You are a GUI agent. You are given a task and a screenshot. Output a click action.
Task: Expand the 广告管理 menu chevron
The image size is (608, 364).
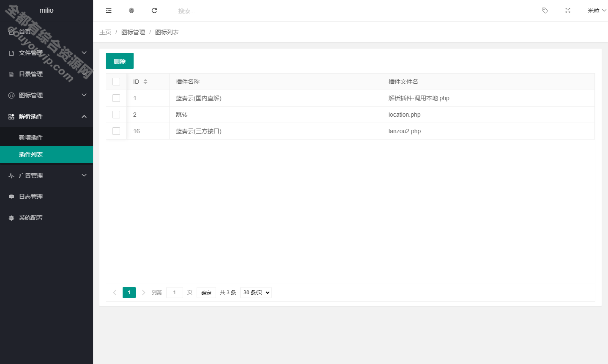click(84, 175)
